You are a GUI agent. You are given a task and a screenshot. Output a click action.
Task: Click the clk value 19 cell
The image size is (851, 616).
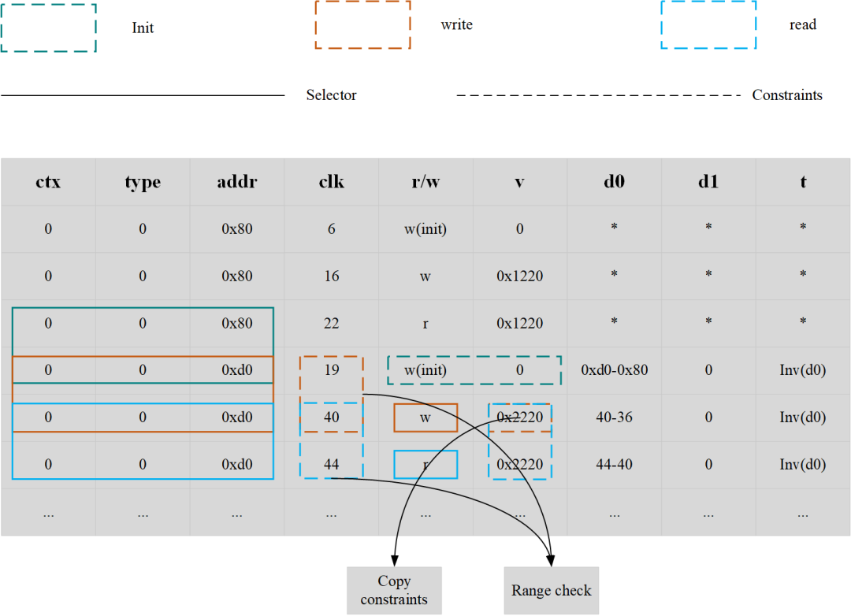tap(332, 370)
